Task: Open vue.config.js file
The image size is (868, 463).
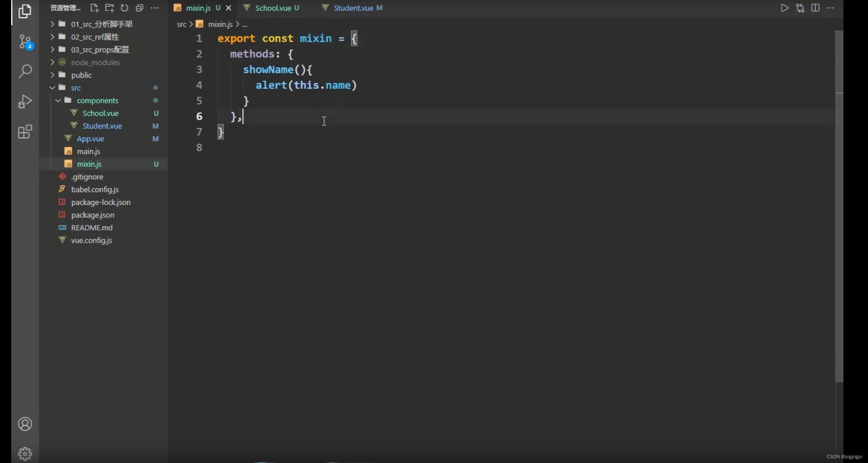Action: click(x=91, y=240)
